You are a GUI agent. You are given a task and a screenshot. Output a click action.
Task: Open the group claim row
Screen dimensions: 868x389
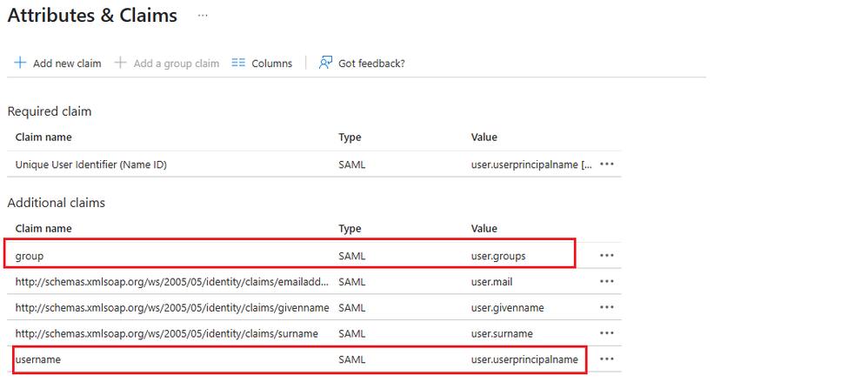click(30, 256)
